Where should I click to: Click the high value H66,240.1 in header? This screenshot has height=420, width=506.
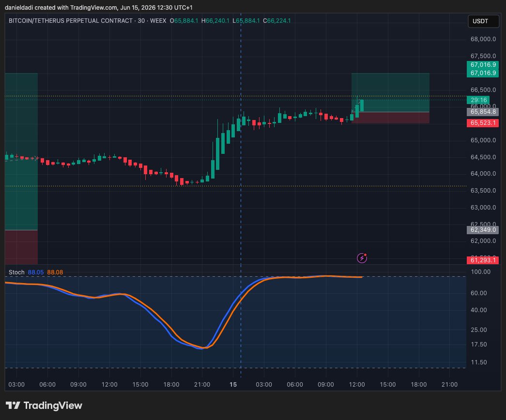click(215, 21)
